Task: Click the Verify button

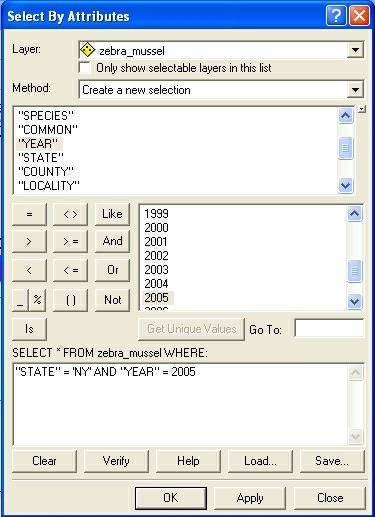Action: pyautogui.click(x=116, y=461)
